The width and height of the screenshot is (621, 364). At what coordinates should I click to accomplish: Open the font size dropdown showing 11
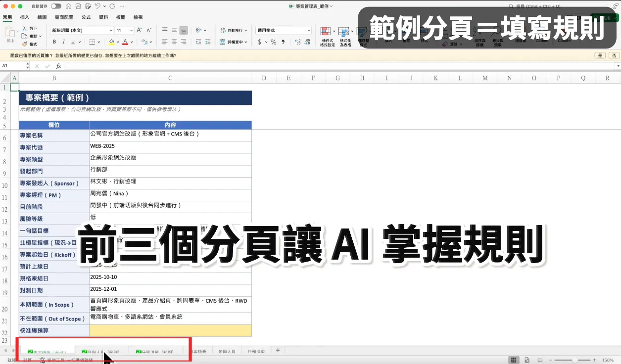click(124, 30)
